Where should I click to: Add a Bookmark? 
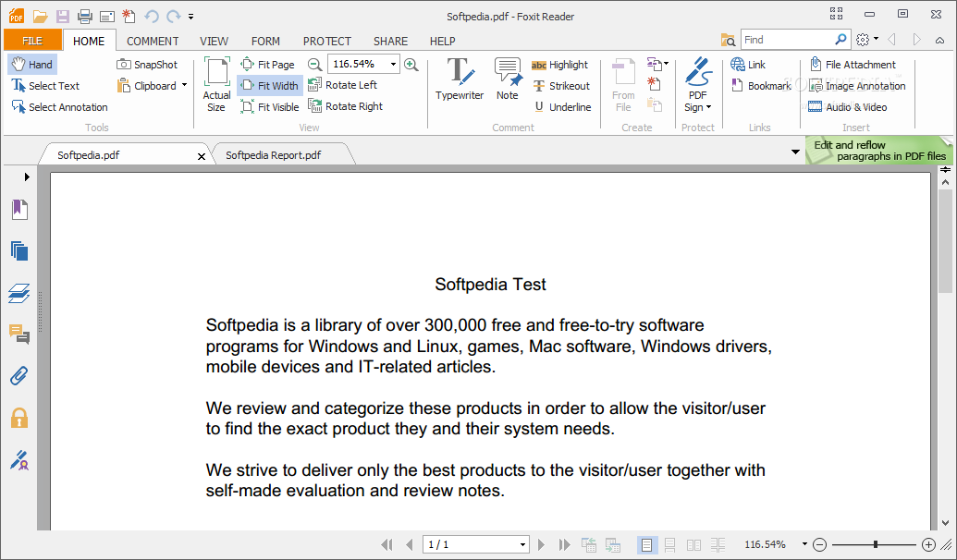(x=760, y=86)
